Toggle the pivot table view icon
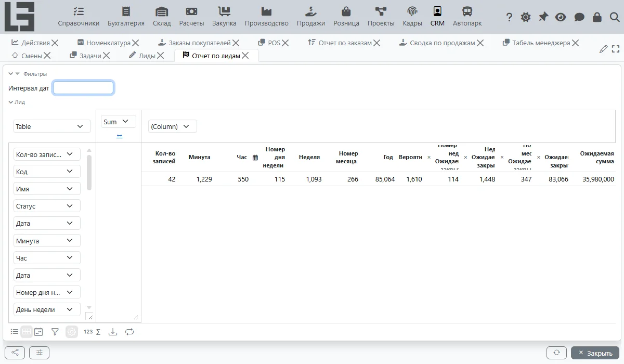 [27, 332]
